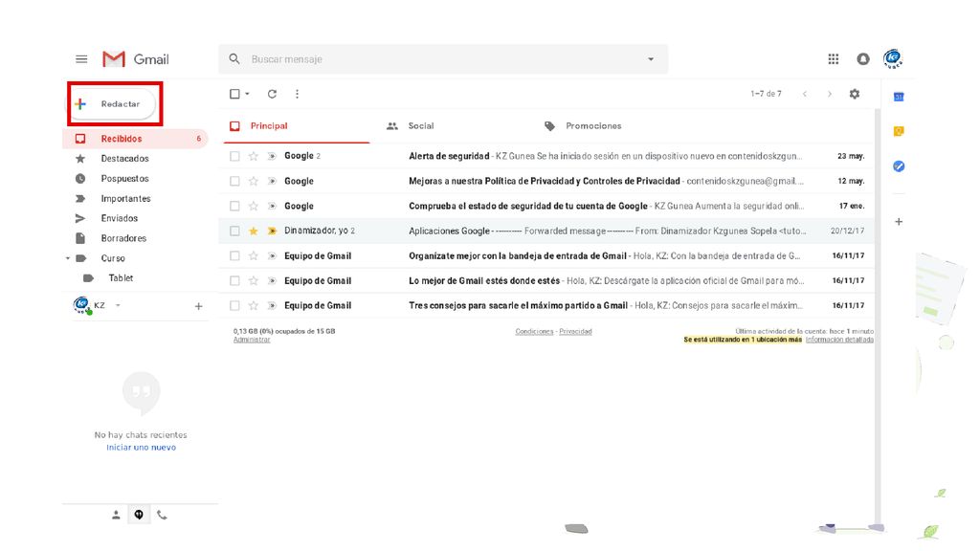Star the Tres consejos email

(x=253, y=305)
